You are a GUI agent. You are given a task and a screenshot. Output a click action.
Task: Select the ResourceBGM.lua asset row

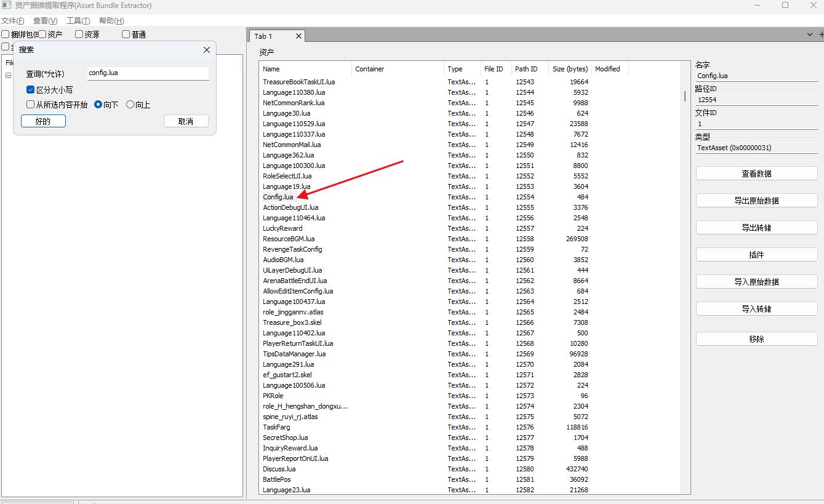[x=425, y=239]
